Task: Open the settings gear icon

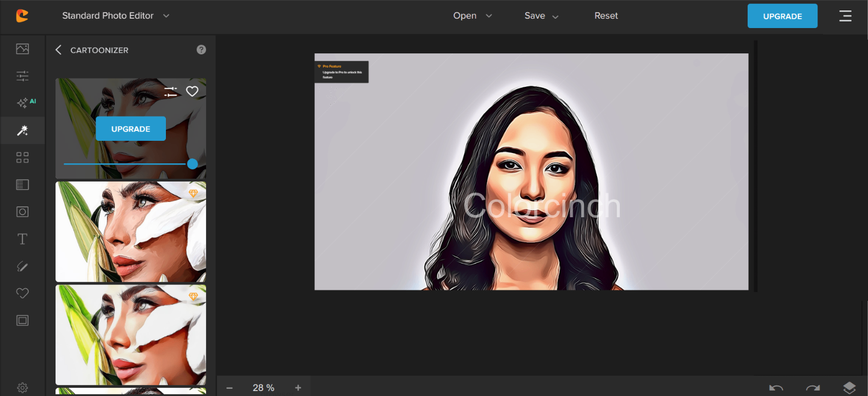Action: tap(23, 388)
